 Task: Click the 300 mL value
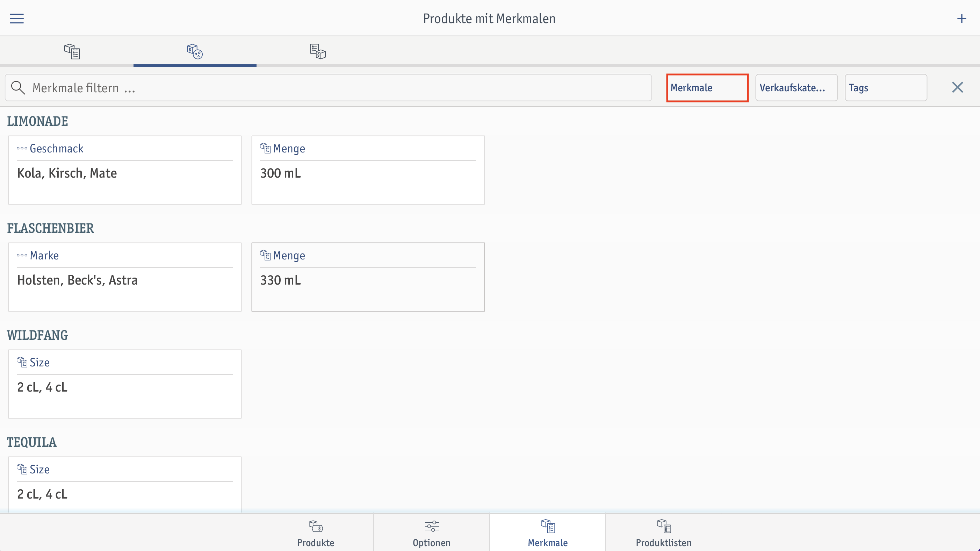coord(280,173)
